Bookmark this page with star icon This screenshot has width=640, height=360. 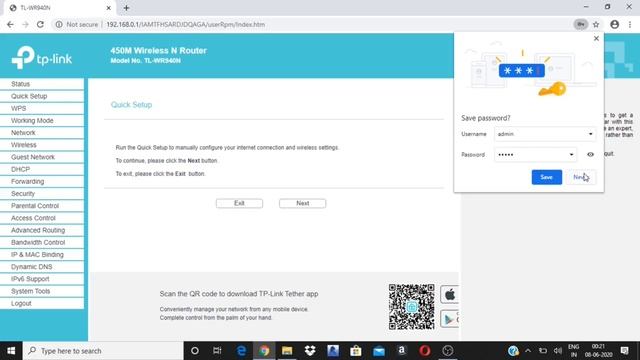[596, 24]
